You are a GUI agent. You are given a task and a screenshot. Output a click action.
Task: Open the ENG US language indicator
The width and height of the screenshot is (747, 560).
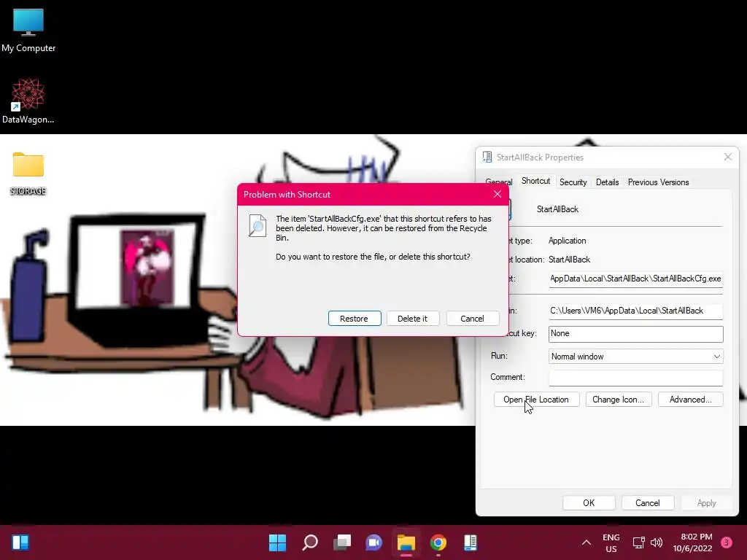pos(611,542)
